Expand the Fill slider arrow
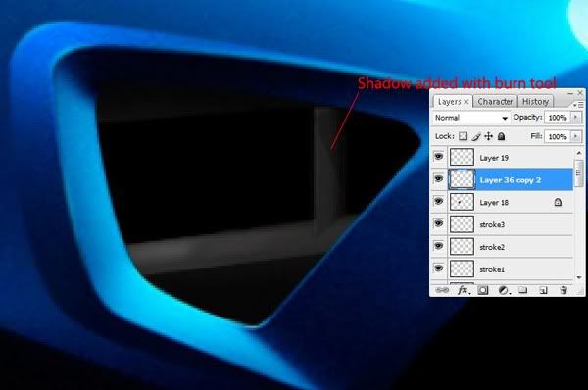The height and width of the screenshot is (390, 588). coord(575,136)
